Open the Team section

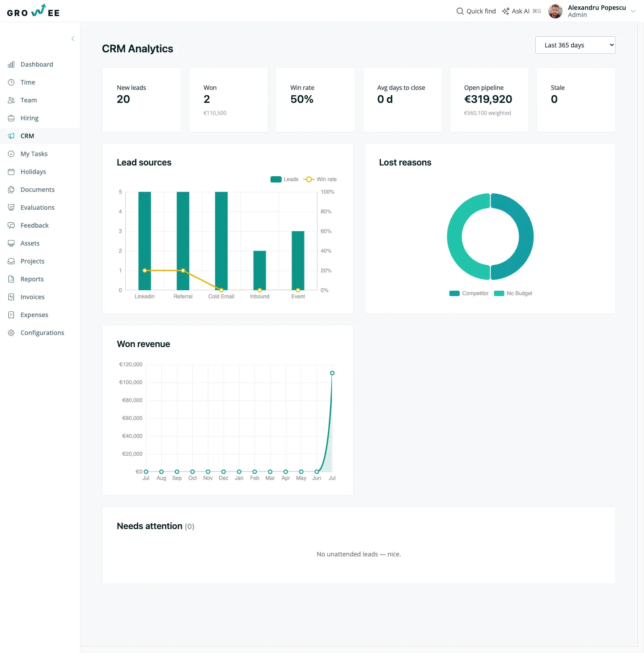point(29,100)
